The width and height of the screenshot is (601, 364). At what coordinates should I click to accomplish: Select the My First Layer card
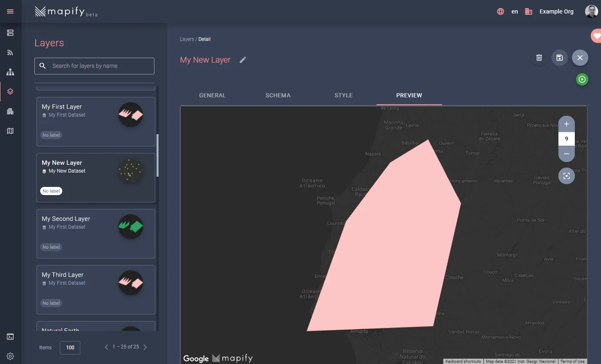[96, 122]
